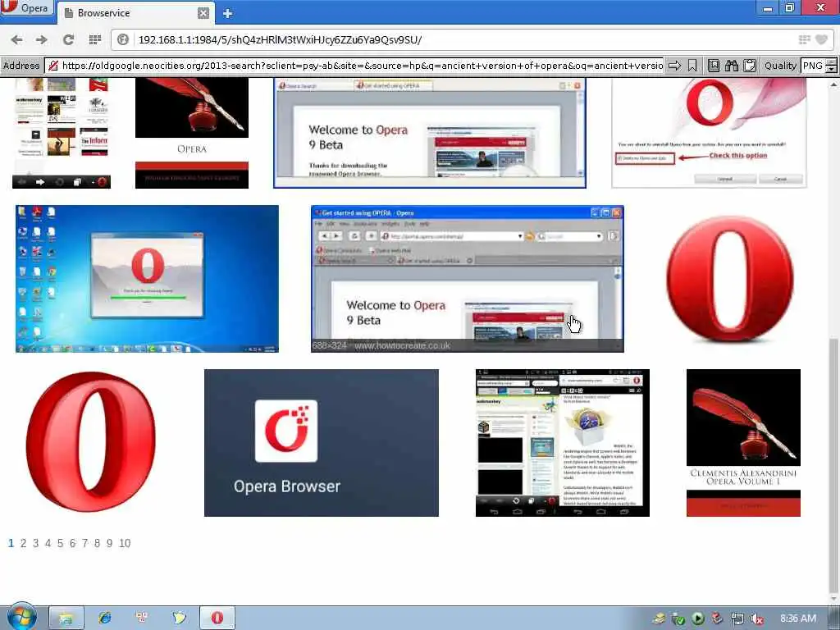This screenshot has height=630, width=840.
Task: Click the green play tray icon
Action: (x=697, y=619)
